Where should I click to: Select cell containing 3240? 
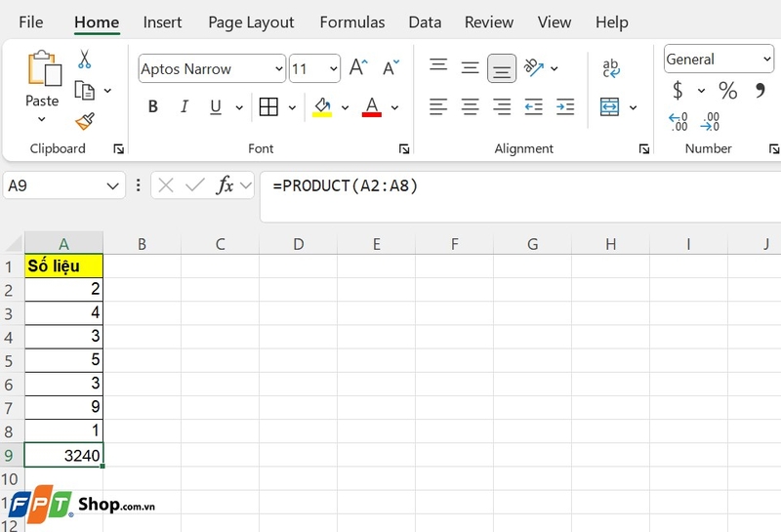coord(63,455)
